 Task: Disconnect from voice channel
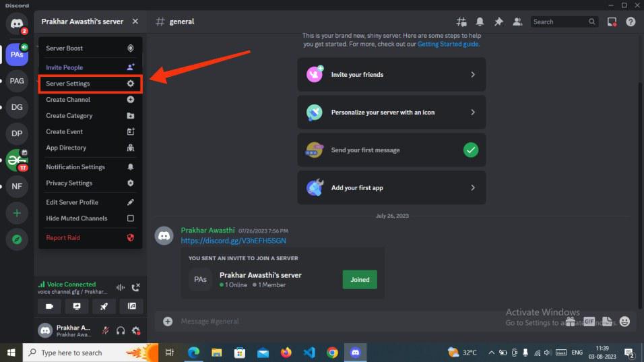pos(136,287)
